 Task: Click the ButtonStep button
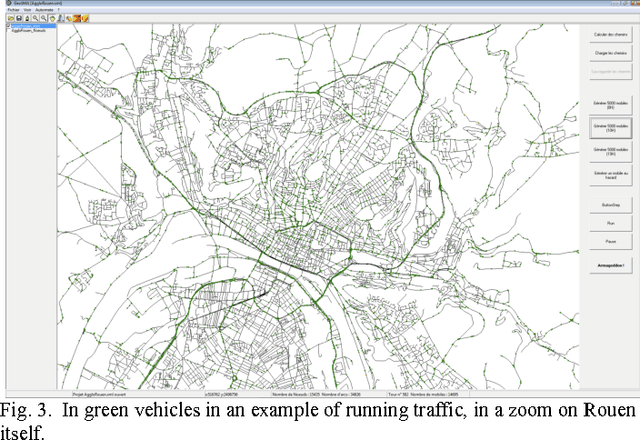click(x=611, y=205)
